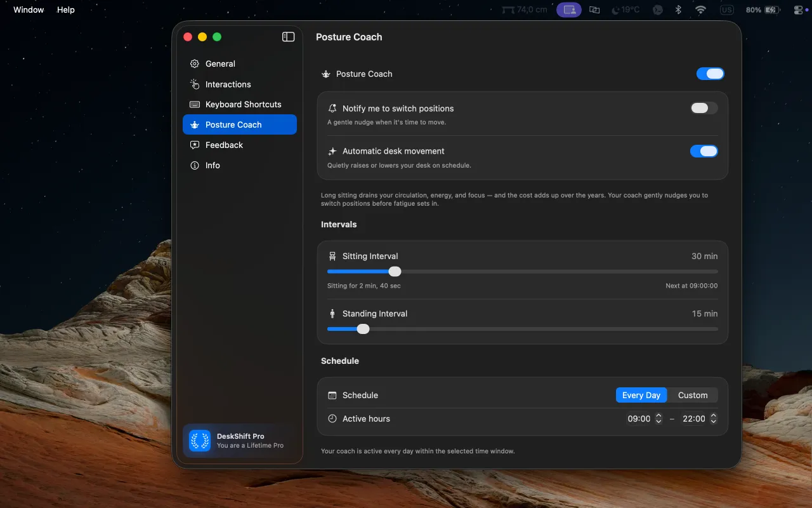The height and width of the screenshot is (508, 812).
Task: Click the DeskShift Pro lifetime banner
Action: coord(240,441)
